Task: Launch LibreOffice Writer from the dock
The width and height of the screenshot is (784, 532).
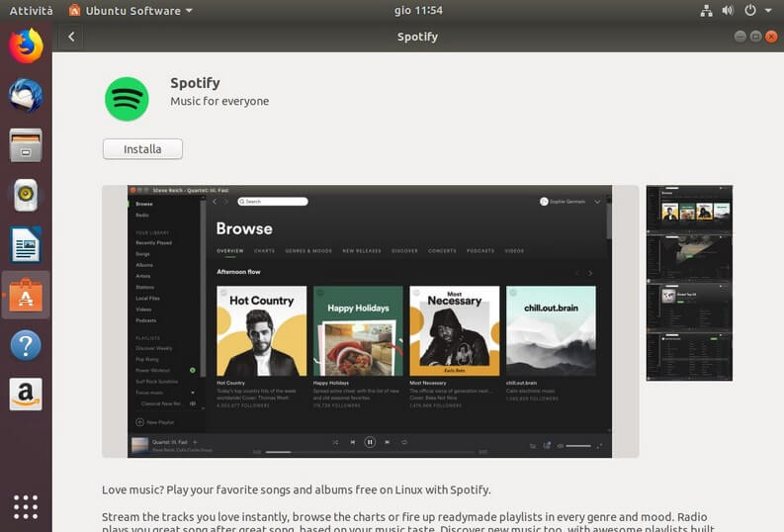Action: point(26,245)
